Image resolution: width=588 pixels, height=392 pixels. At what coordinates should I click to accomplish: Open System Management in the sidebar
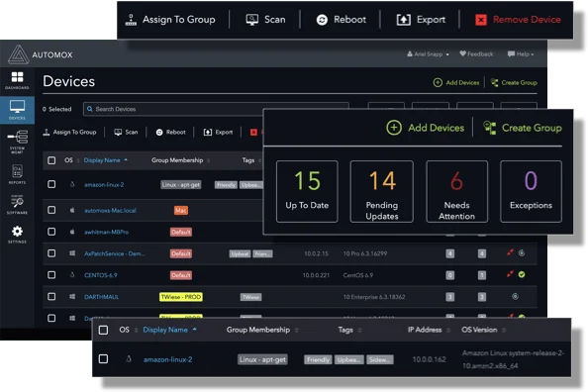[17, 142]
